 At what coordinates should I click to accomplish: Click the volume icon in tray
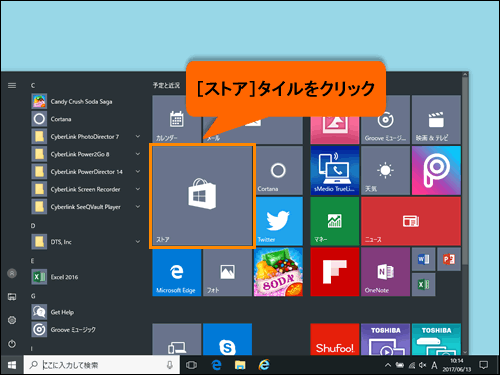(x=423, y=365)
